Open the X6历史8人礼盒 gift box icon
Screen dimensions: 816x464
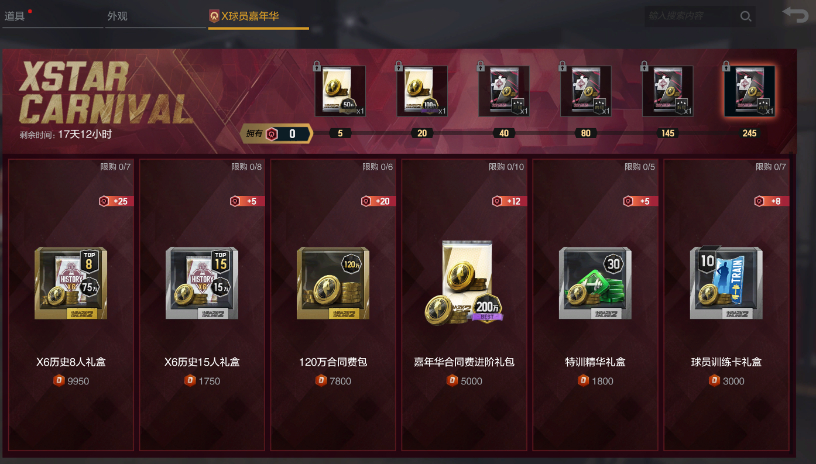point(71,283)
